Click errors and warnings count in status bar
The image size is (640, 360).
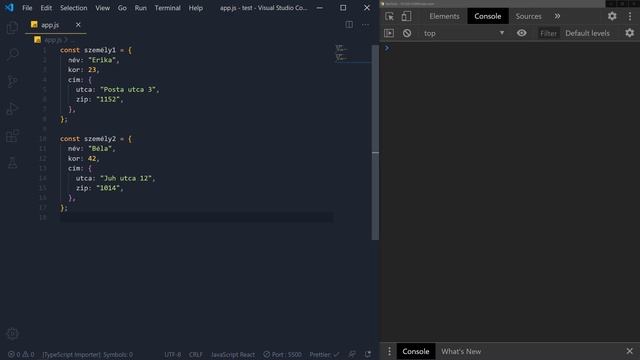(21, 354)
